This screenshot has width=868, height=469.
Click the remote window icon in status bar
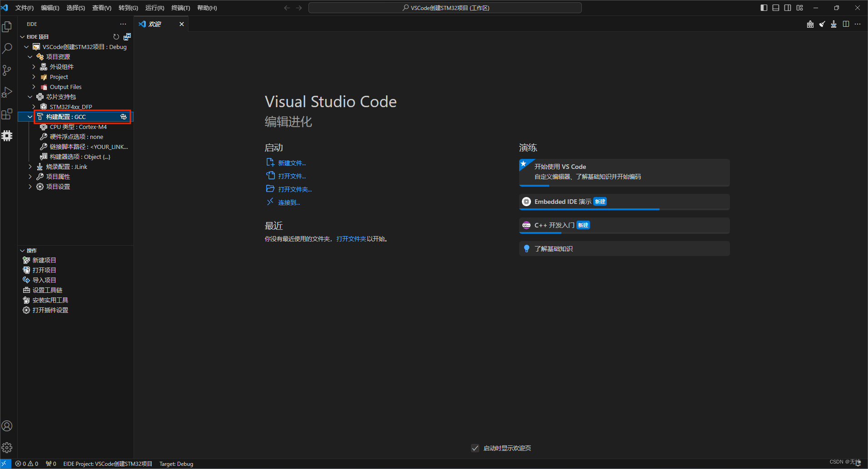point(5,464)
